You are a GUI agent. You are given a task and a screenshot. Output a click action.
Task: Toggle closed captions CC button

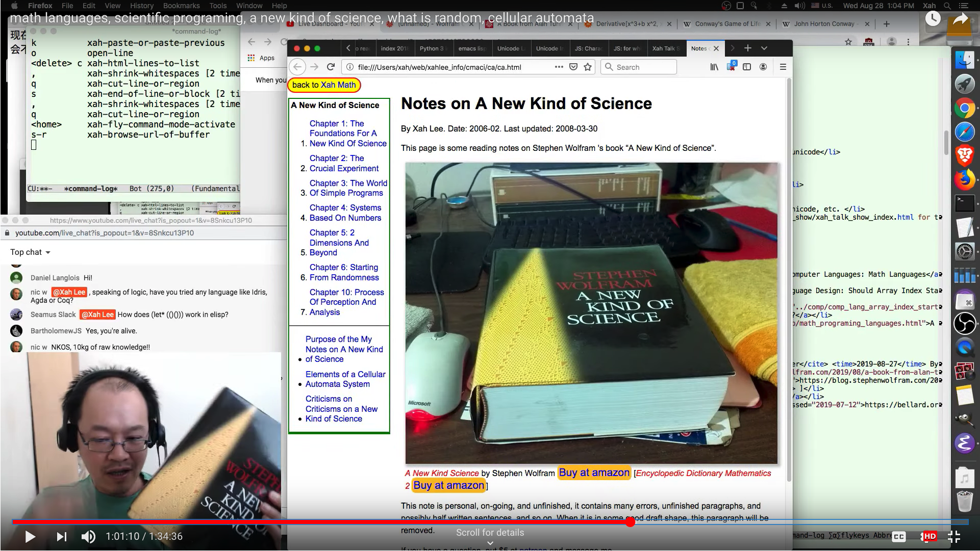pyautogui.click(x=899, y=536)
